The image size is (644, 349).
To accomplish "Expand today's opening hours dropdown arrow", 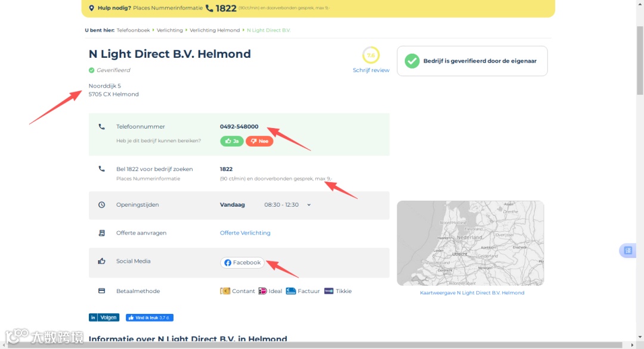I will tap(309, 205).
